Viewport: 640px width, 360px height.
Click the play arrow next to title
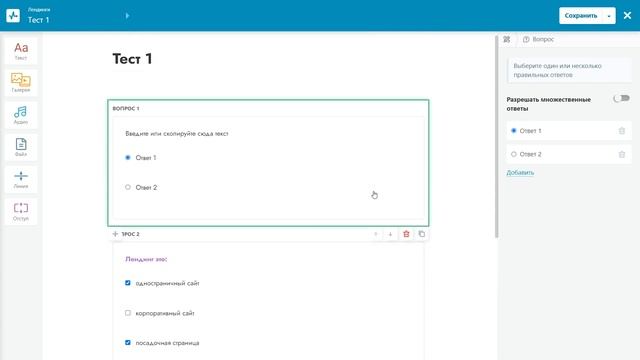(127, 16)
